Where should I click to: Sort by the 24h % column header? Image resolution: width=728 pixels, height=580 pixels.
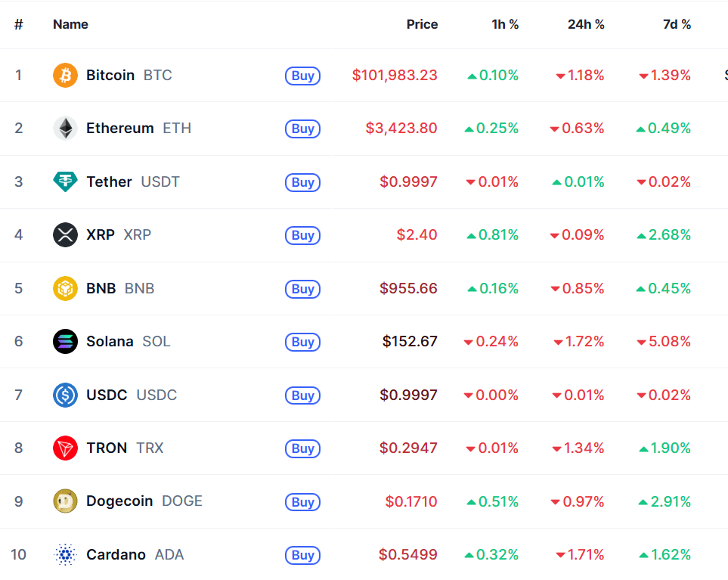coord(586,24)
